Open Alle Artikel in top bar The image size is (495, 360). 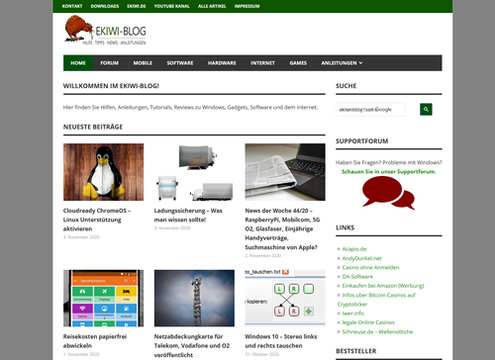click(212, 6)
